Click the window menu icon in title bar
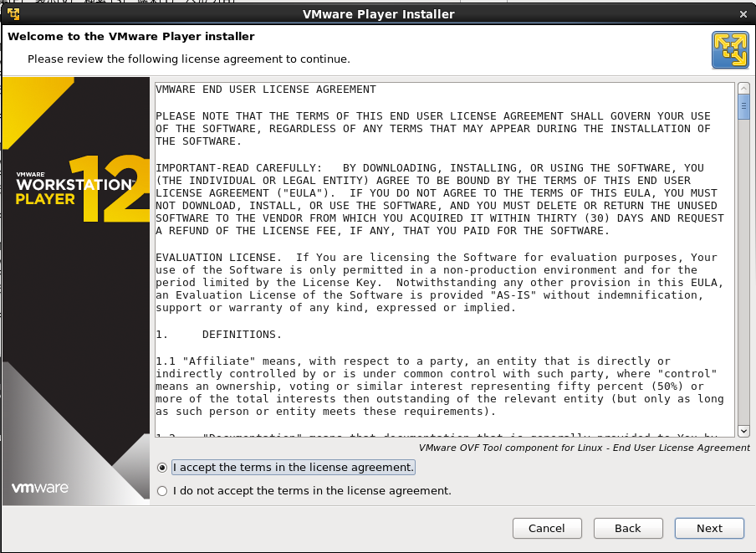The width and height of the screenshot is (756, 553). click(13, 14)
